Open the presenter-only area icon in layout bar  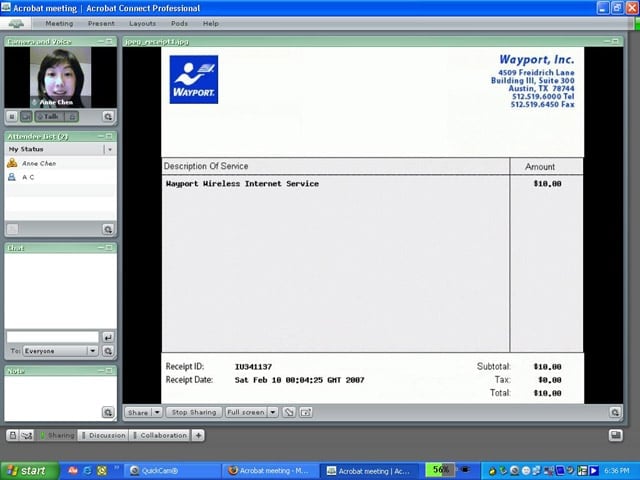tap(27, 436)
